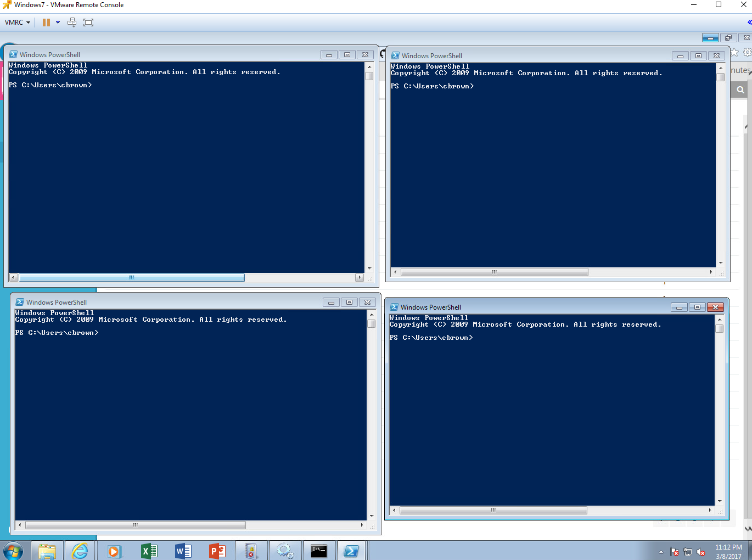
Task: Launch Word from the taskbar
Action: coord(183,551)
